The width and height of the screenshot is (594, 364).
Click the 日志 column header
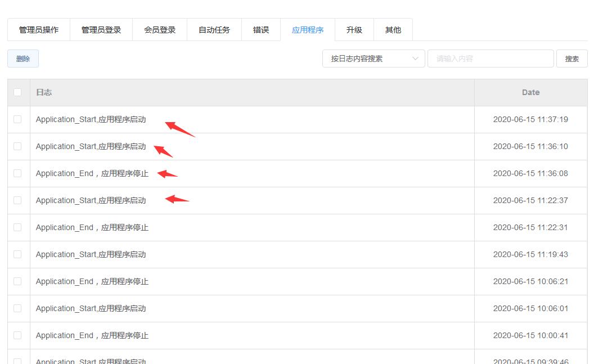(44, 92)
